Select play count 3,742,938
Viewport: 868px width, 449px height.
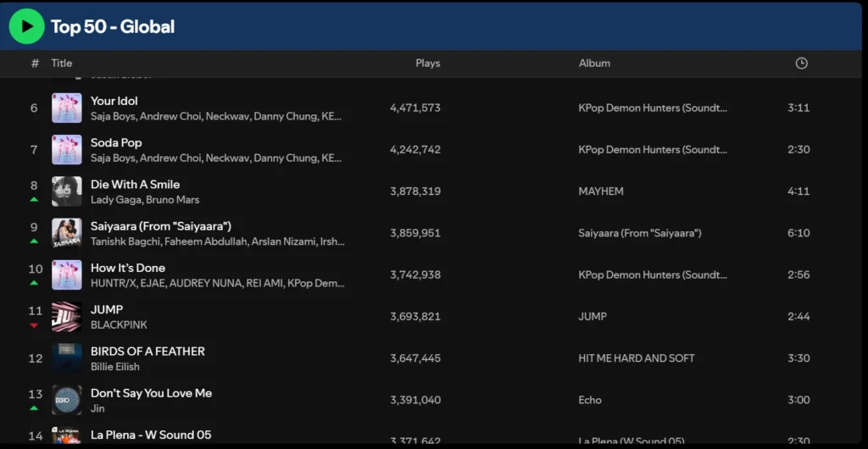coord(415,274)
